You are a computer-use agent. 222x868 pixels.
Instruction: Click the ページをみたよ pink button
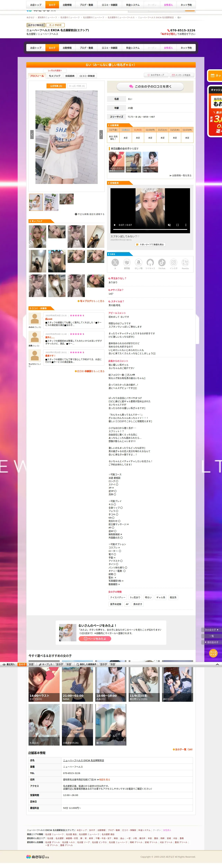pos(95,639)
